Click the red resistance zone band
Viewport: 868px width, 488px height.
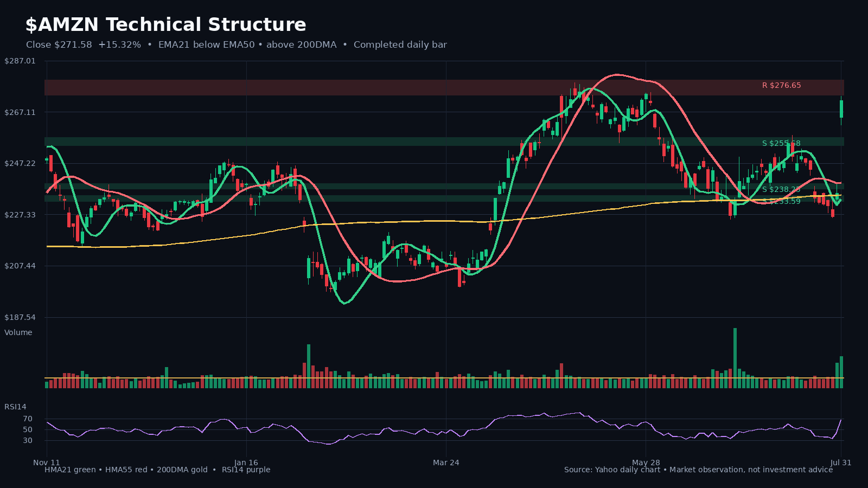(444, 87)
